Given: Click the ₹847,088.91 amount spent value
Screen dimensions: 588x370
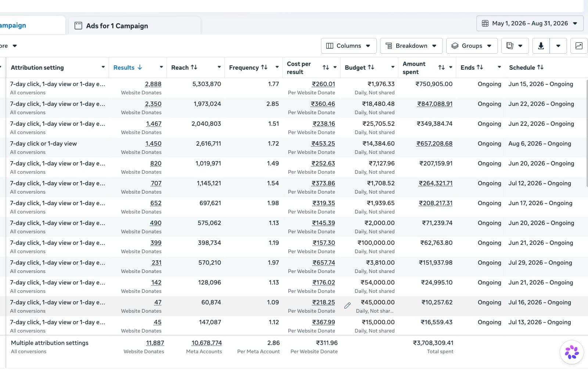Looking at the screenshot, I should (435, 104).
